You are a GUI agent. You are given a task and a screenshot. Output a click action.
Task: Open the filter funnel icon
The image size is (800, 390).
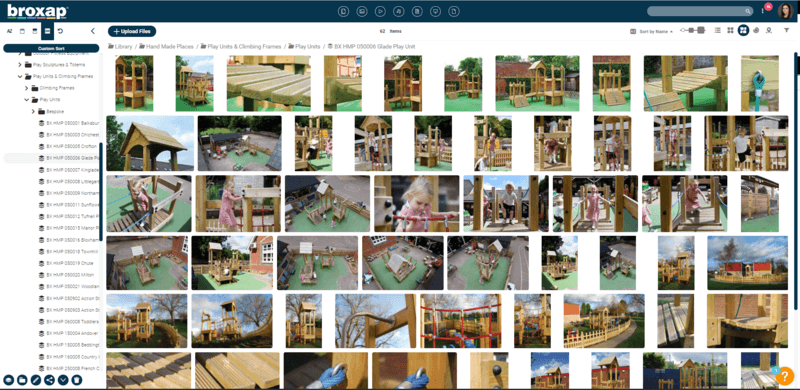(x=786, y=31)
